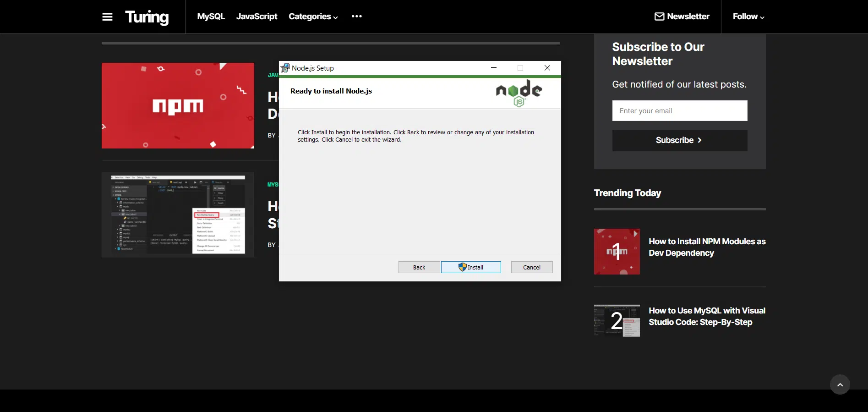This screenshot has height=412, width=868.
Task: Click the 'Trending Today' heading
Action: [x=628, y=193]
